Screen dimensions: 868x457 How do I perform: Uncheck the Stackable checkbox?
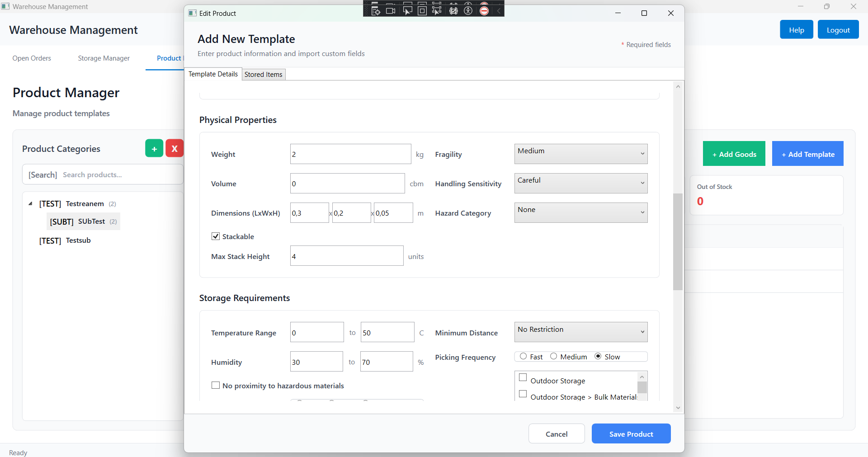[x=216, y=236]
